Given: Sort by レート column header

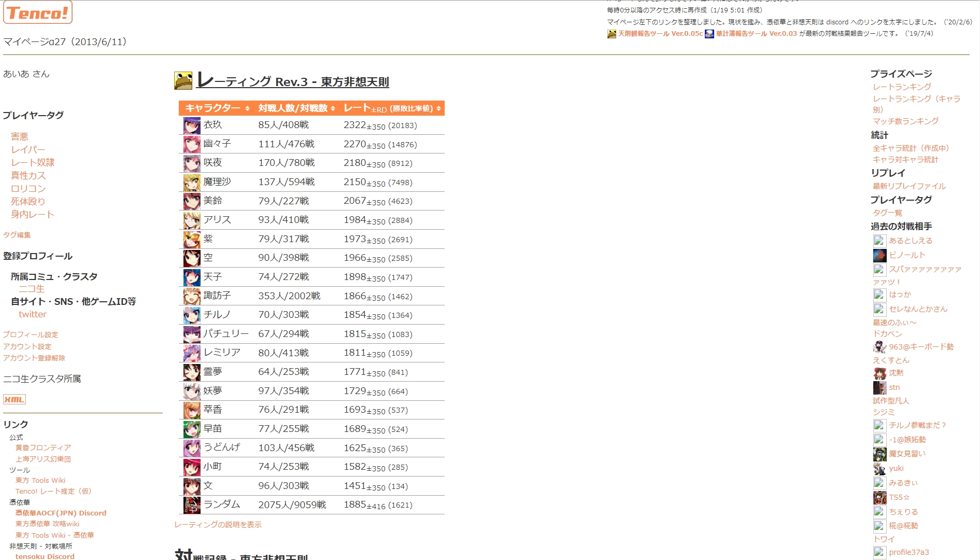Looking at the screenshot, I should pyautogui.click(x=392, y=108).
